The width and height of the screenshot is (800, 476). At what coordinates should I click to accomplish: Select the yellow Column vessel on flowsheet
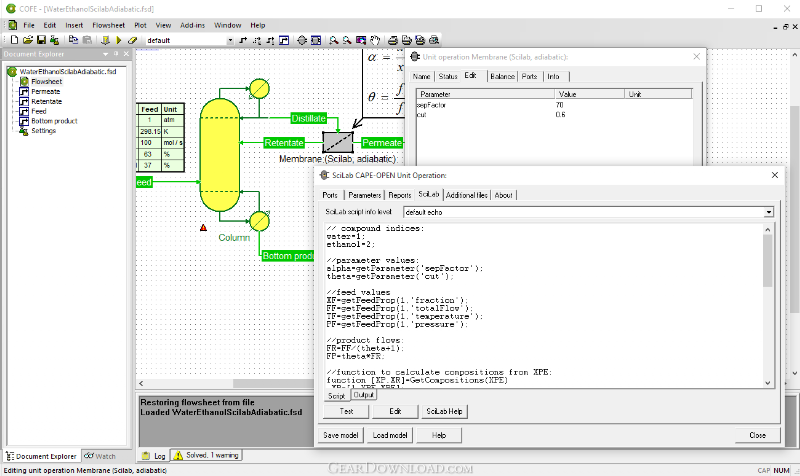[219, 155]
